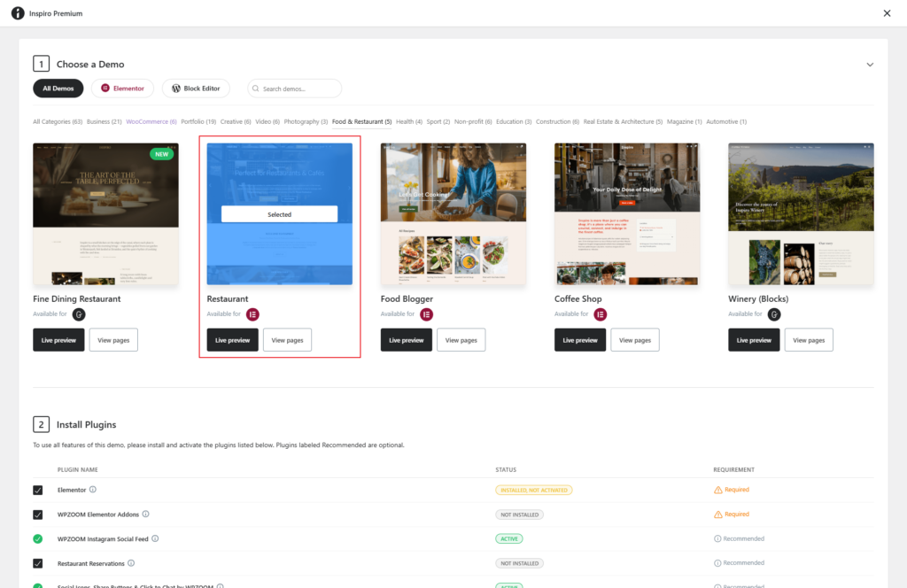The height and width of the screenshot is (588, 907).
Task: Click the Selected Restaurant demo thumbnail
Action: click(279, 214)
